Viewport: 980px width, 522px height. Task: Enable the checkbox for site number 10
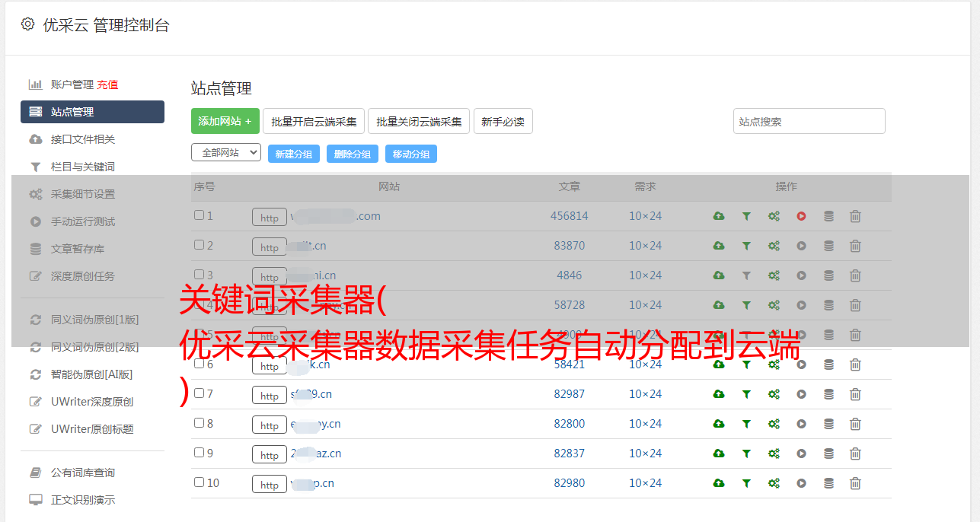(x=199, y=482)
